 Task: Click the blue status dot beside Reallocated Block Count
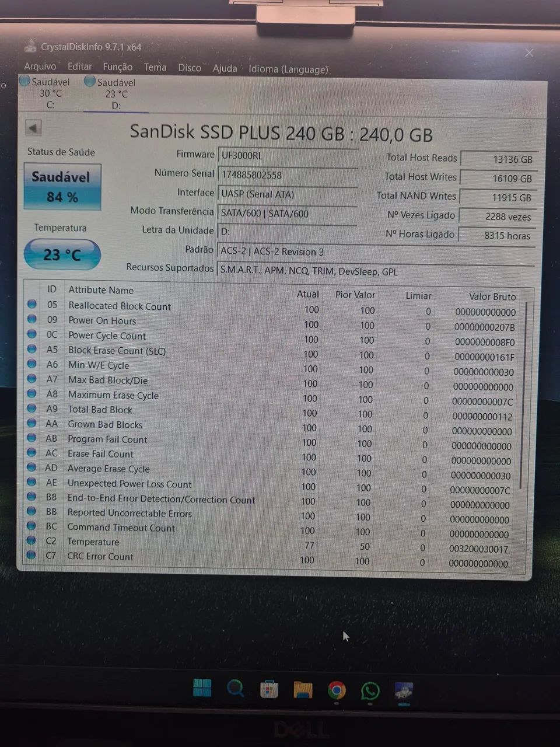(32, 304)
